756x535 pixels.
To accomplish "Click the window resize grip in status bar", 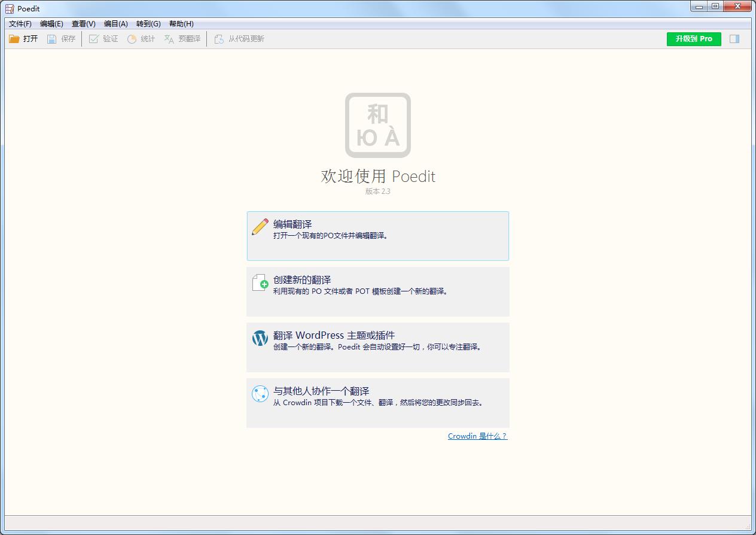I will [x=748, y=527].
